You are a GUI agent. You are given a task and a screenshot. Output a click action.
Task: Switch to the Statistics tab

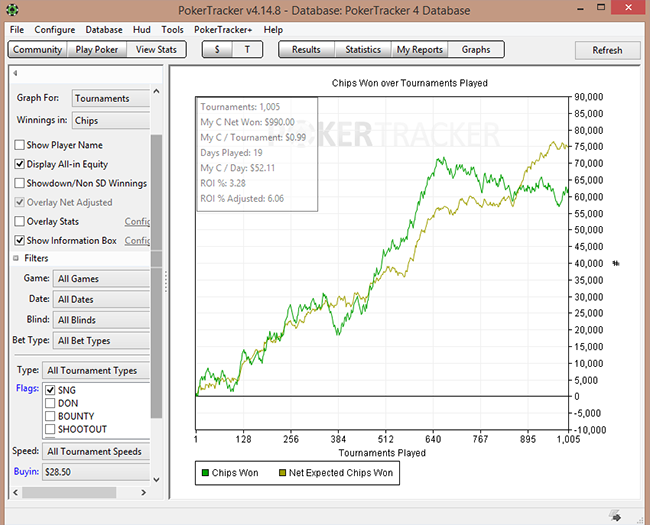363,49
